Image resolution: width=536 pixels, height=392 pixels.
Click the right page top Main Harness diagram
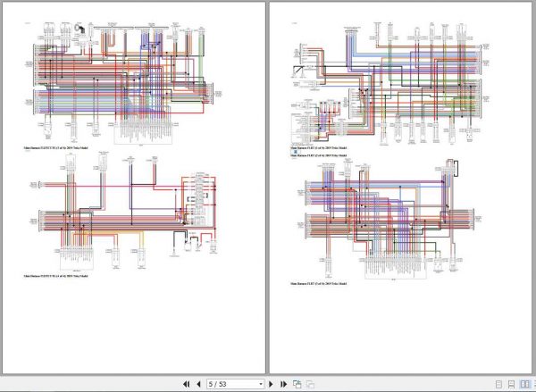(389, 84)
